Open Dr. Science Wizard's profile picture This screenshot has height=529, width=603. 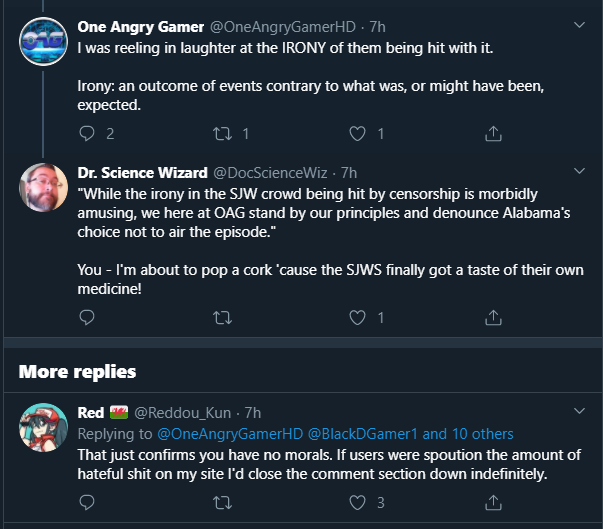click(43, 188)
